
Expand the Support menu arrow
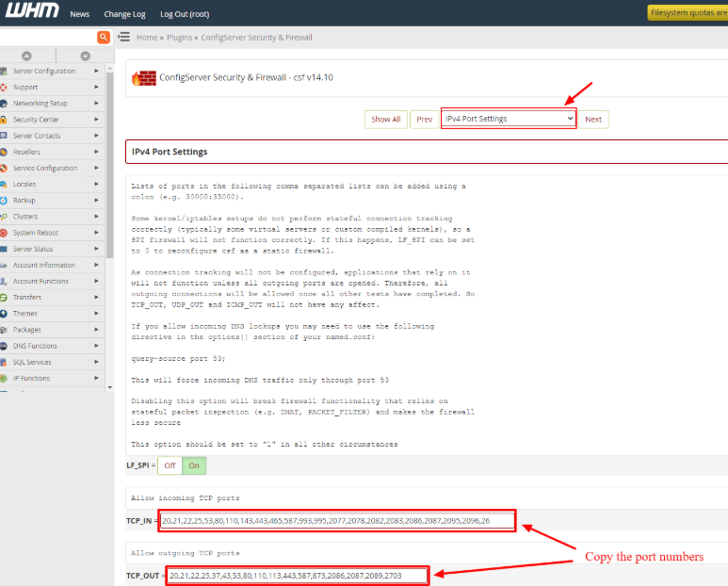coord(97,88)
